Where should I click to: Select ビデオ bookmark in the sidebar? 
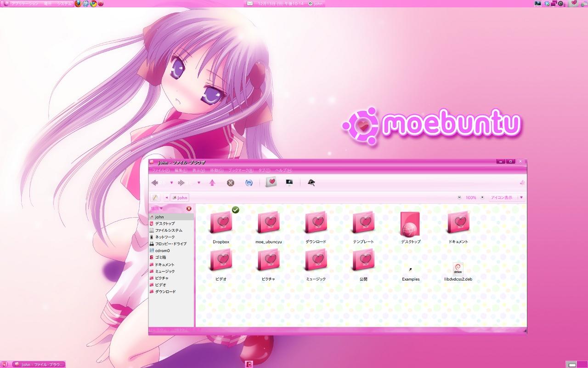point(171,285)
